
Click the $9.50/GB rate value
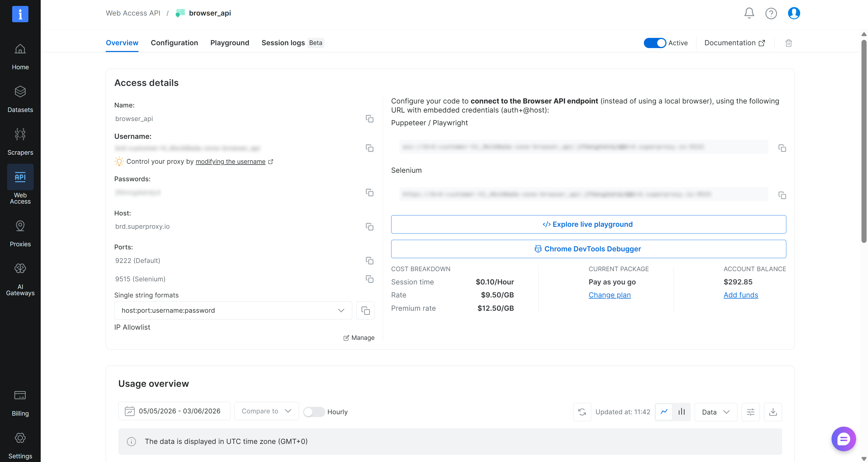tap(497, 295)
